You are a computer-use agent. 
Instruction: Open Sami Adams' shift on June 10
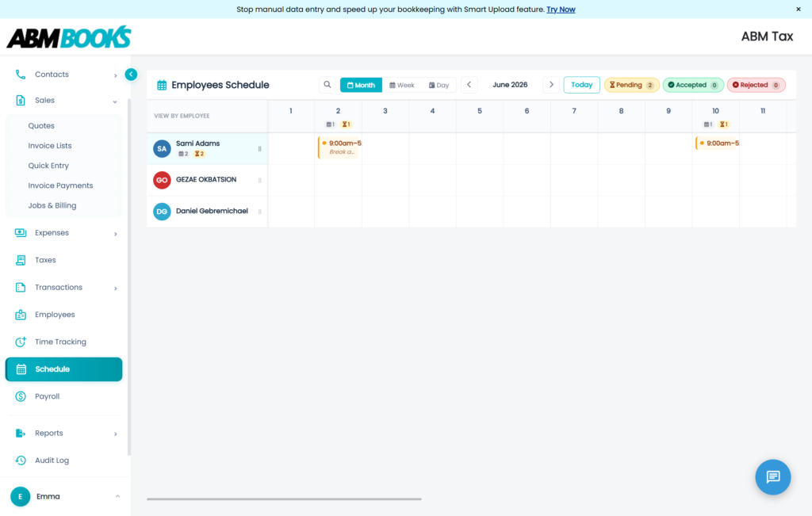[717, 143]
